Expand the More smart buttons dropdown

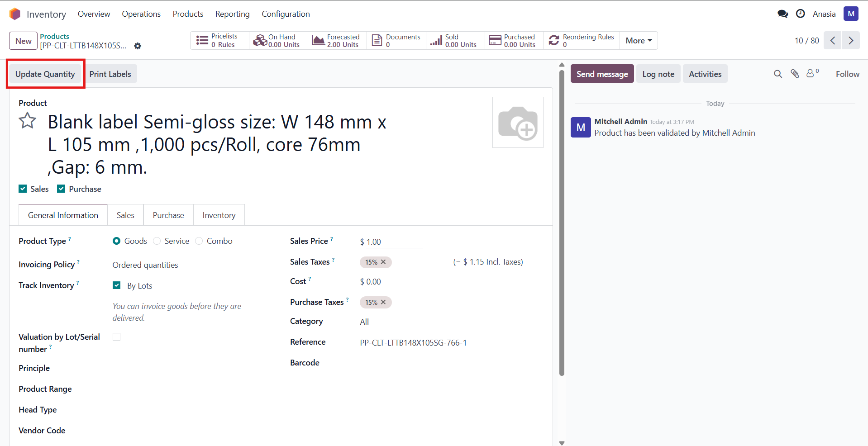tap(639, 41)
